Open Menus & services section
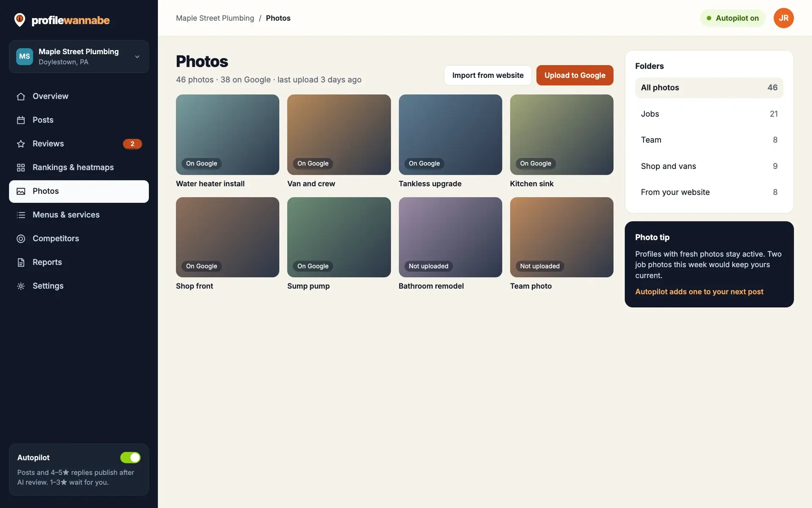 [x=79, y=215]
